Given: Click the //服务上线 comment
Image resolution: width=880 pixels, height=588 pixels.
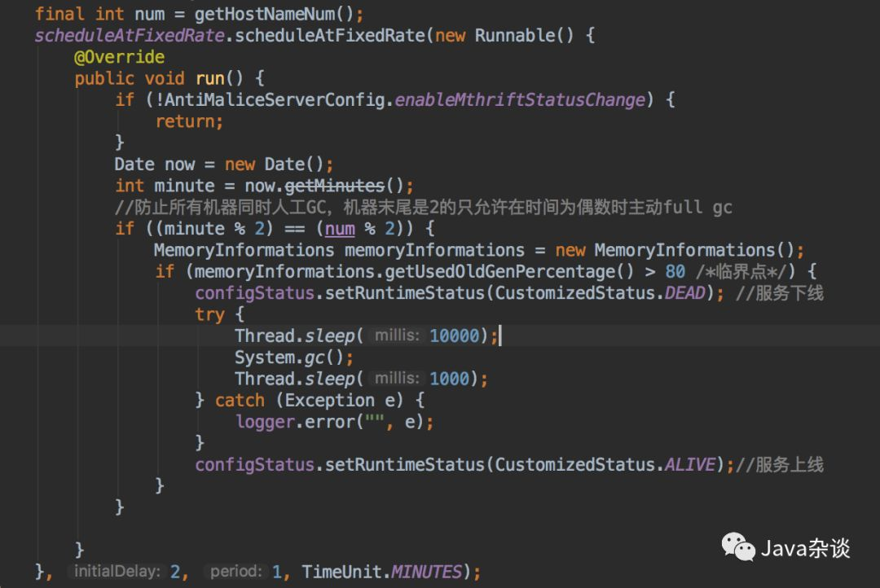Looking at the screenshot, I should (780, 464).
